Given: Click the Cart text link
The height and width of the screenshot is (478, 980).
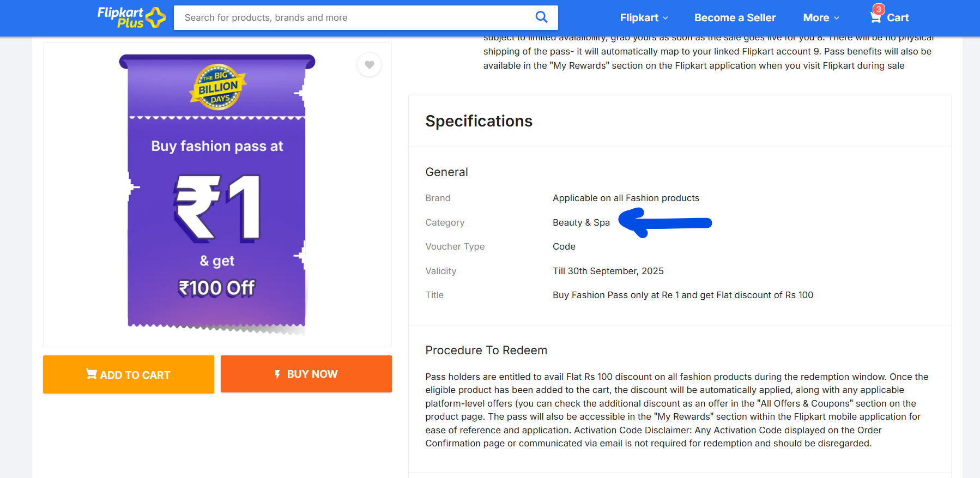Looking at the screenshot, I should pos(898,18).
